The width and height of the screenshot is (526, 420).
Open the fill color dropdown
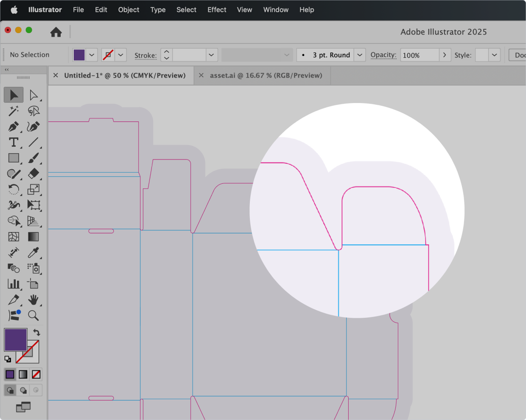coord(92,55)
